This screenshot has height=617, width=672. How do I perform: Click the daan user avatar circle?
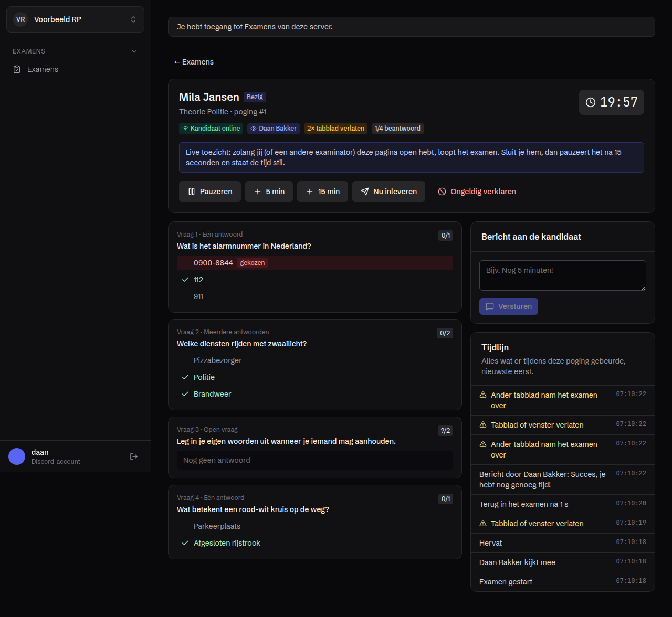(x=17, y=456)
